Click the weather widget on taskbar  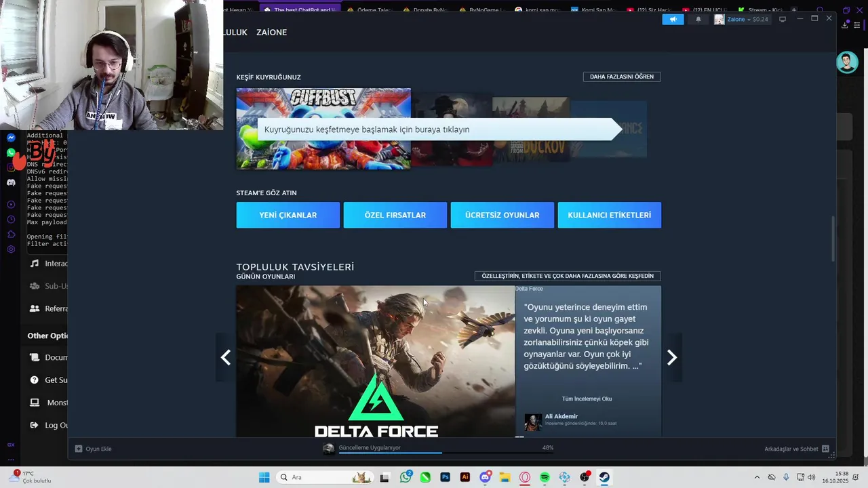coord(31,477)
